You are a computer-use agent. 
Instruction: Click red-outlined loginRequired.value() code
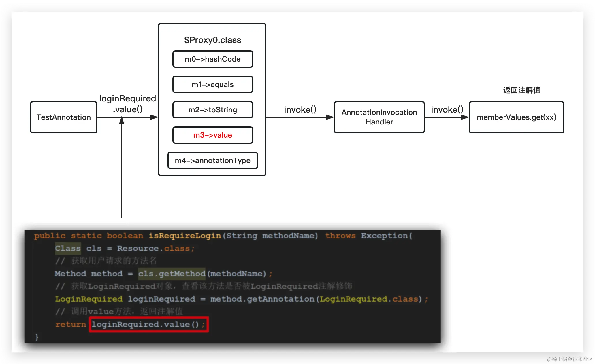tap(148, 325)
